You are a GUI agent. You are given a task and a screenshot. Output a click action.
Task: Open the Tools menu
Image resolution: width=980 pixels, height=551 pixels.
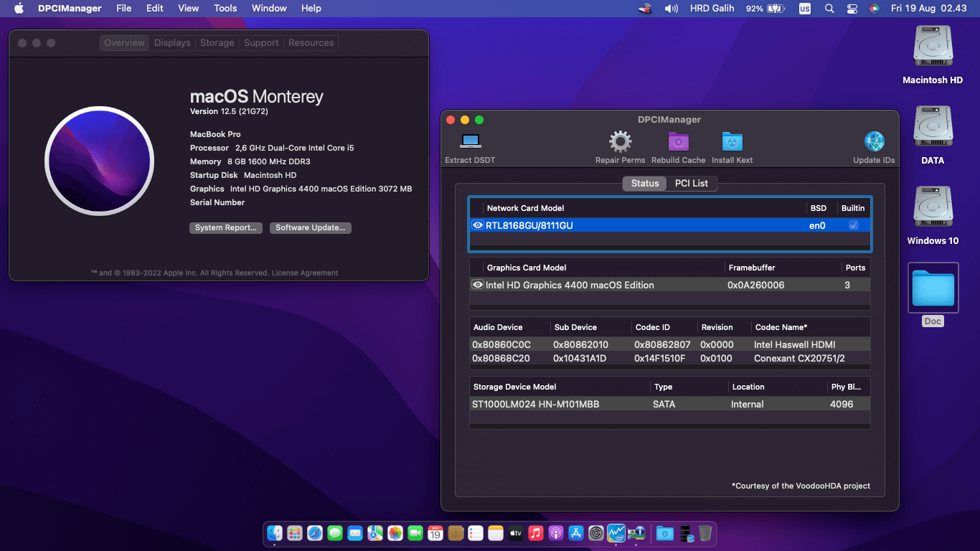[x=225, y=9]
